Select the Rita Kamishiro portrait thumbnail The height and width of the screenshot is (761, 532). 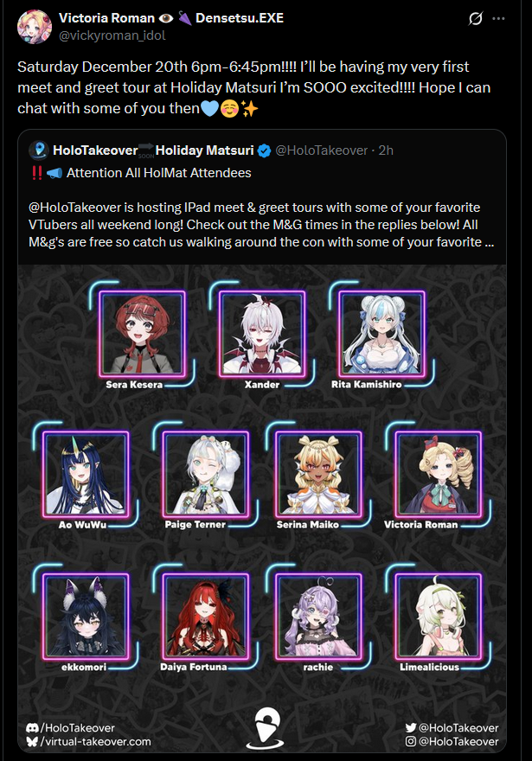pos(382,334)
